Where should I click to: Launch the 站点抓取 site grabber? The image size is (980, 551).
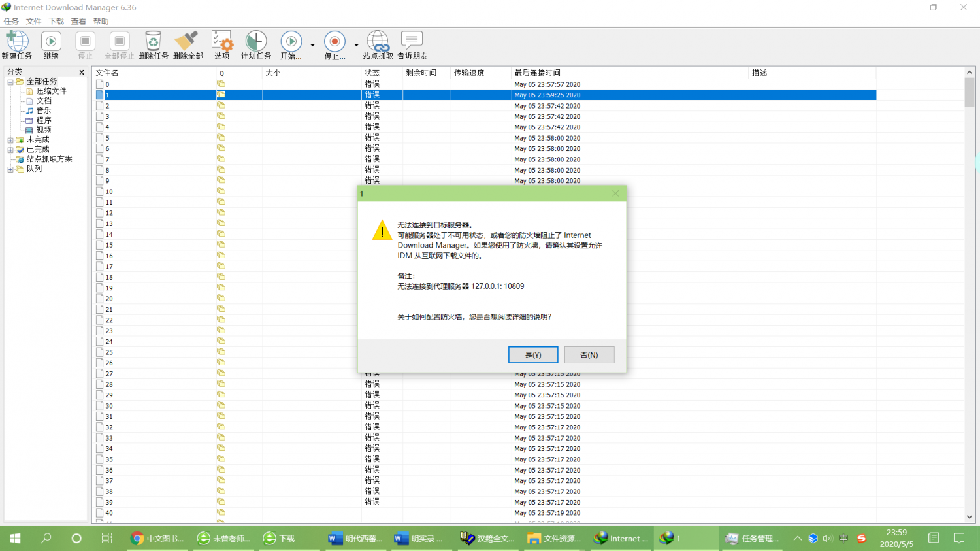(x=378, y=44)
